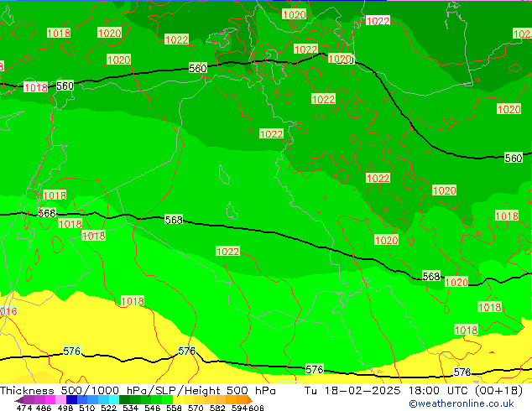The image size is (532, 411).
Task: Select legend value 546
Action: pos(153,408)
